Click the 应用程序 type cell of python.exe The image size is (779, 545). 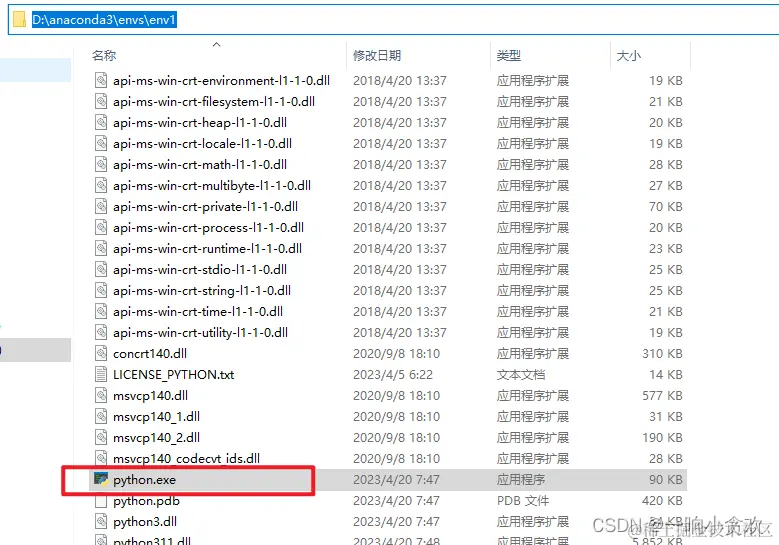click(x=521, y=479)
